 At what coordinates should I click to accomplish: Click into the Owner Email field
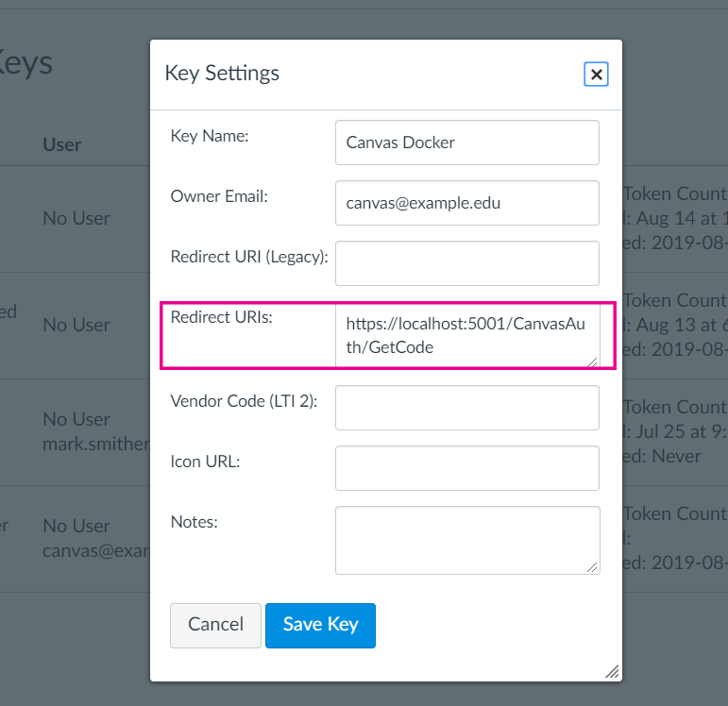[x=466, y=203]
